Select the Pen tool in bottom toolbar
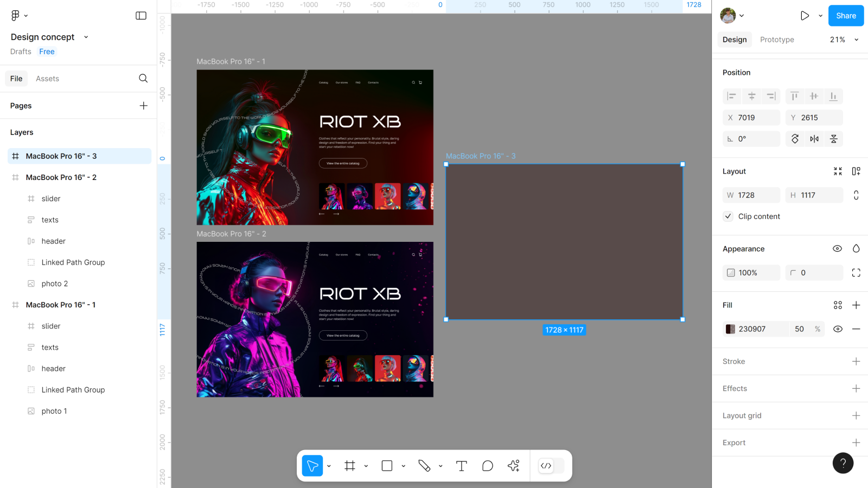This screenshot has width=868, height=488. point(424,466)
